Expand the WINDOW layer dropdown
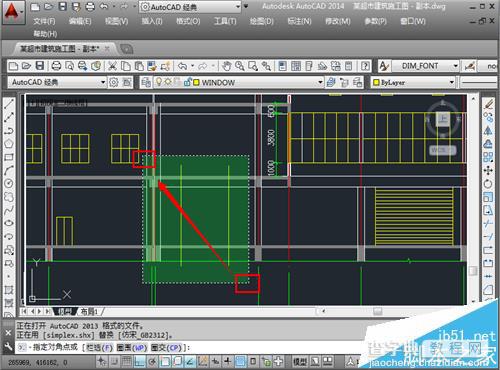 point(320,82)
